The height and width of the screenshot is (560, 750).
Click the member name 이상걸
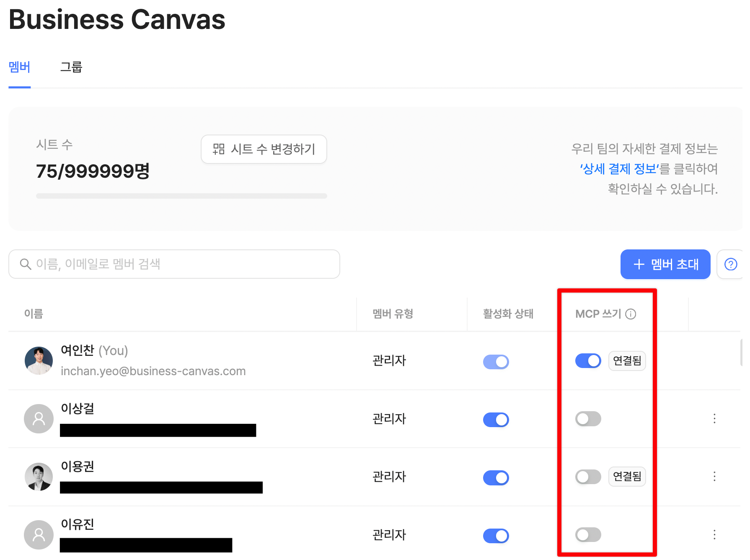pyautogui.click(x=78, y=408)
